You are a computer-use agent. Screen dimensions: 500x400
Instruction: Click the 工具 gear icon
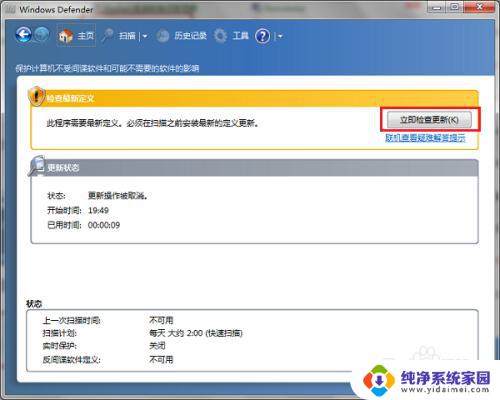(x=220, y=36)
